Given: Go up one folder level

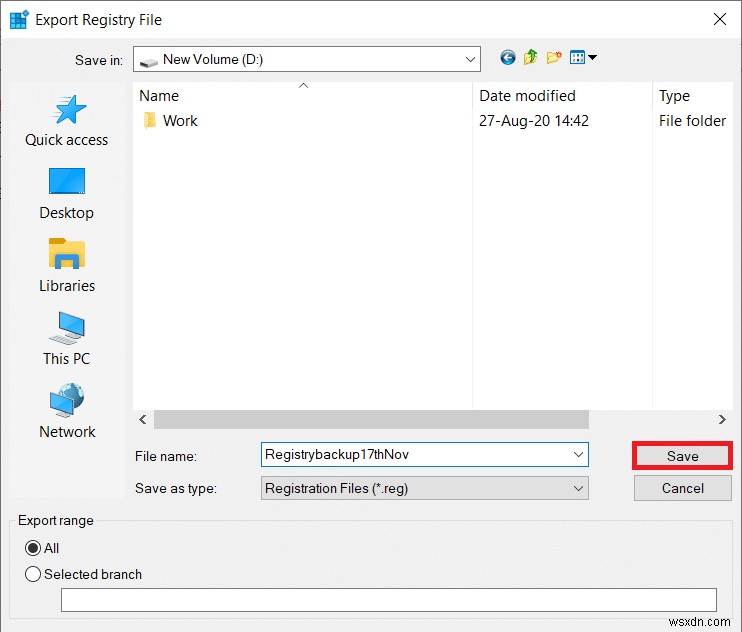Looking at the screenshot, I should (530, 58).
